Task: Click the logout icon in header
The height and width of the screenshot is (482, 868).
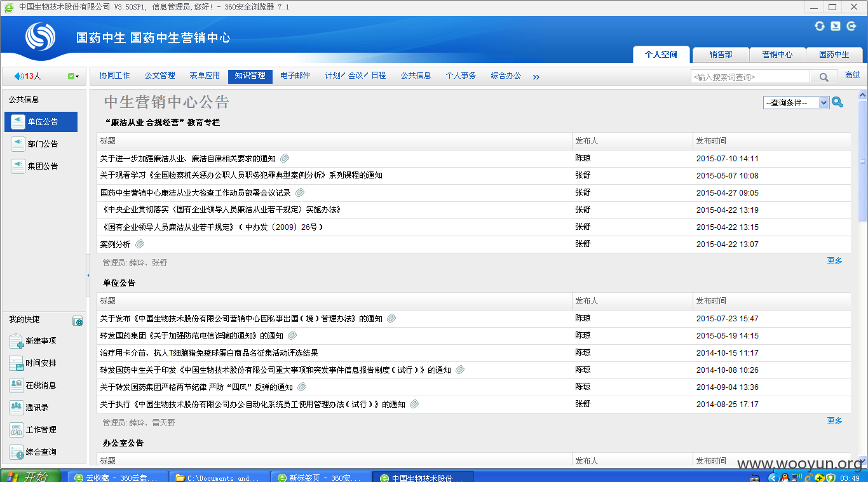Action: (851, 26)
